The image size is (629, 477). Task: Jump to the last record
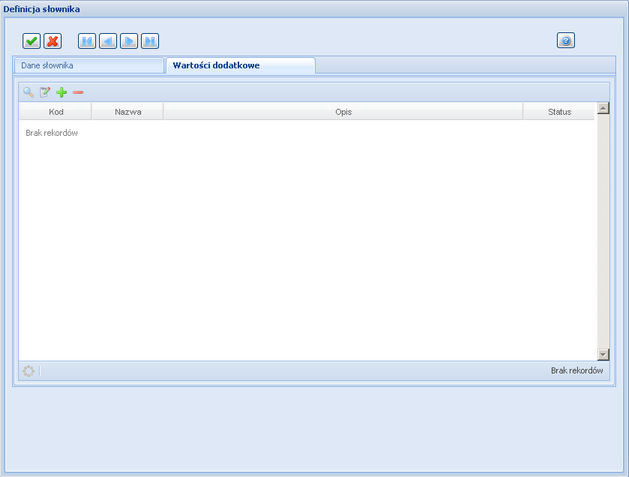pyautogui.click(x=150, y=41)
